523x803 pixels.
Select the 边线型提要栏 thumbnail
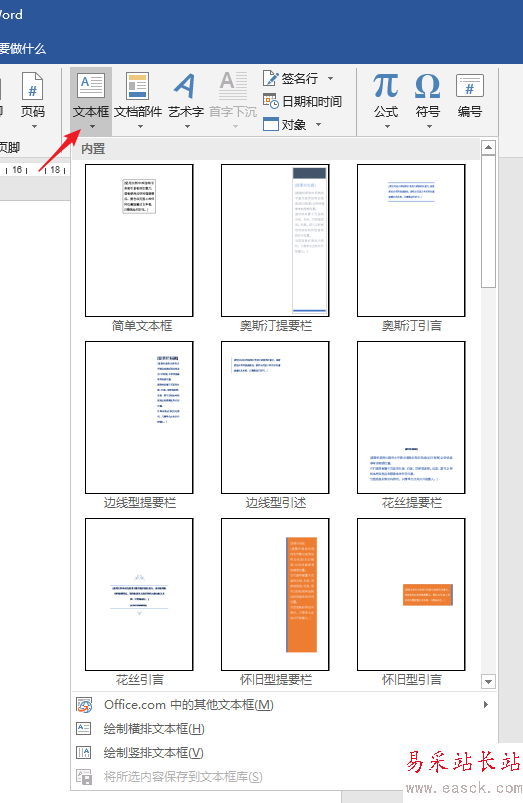tap(139, 417)
